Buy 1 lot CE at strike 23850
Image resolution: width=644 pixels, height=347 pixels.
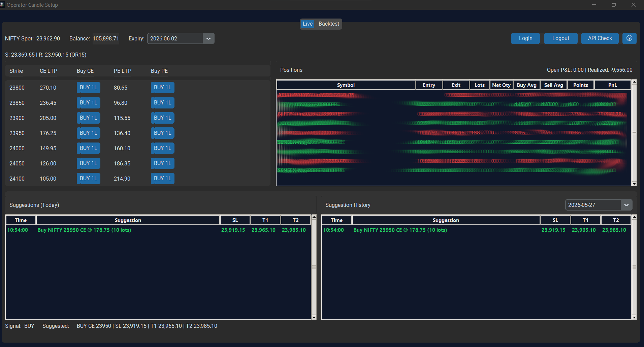click(89, 103)
